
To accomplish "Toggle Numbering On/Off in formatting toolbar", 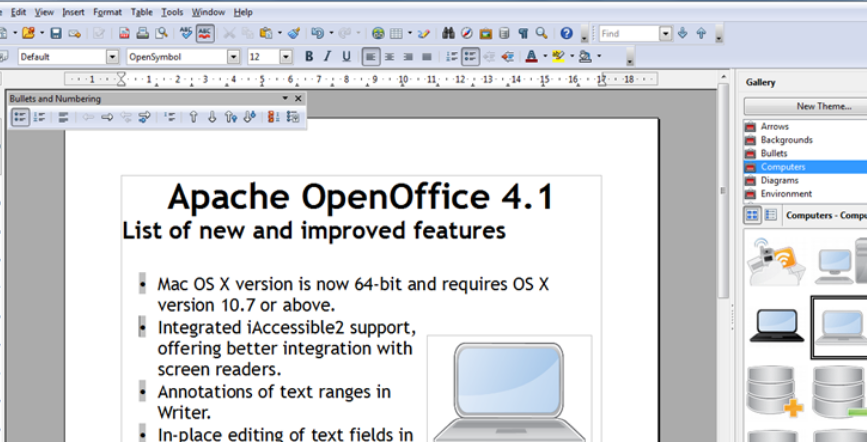I will point(452,56).
